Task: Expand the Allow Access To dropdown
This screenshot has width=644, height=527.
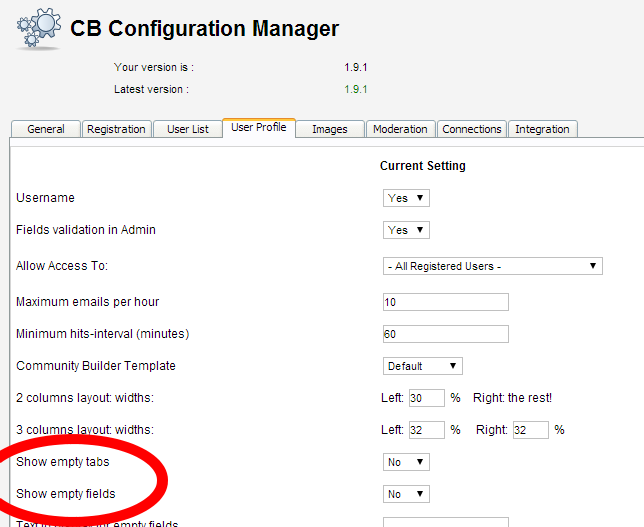Action: click(492, 266)
